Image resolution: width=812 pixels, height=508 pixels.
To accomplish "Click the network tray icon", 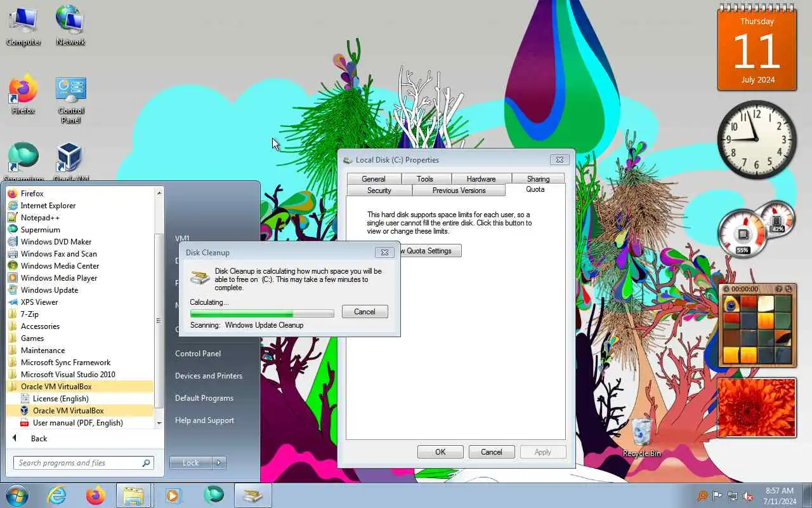I will (x=733, y=496).
